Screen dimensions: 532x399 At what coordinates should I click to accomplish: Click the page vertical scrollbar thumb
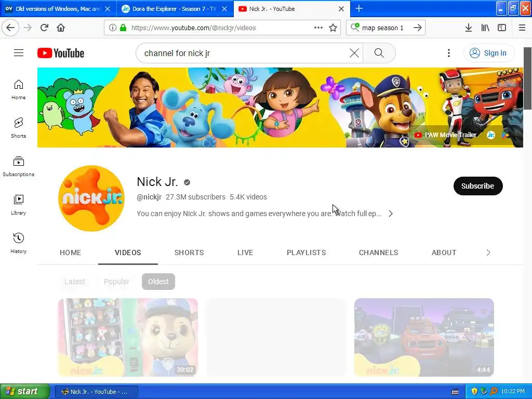pos(527,78)
